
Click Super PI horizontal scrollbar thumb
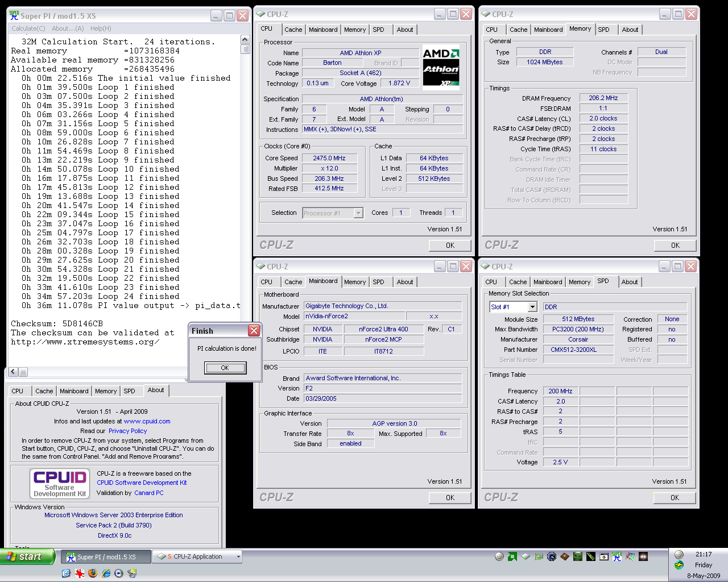tap(23, 372)
